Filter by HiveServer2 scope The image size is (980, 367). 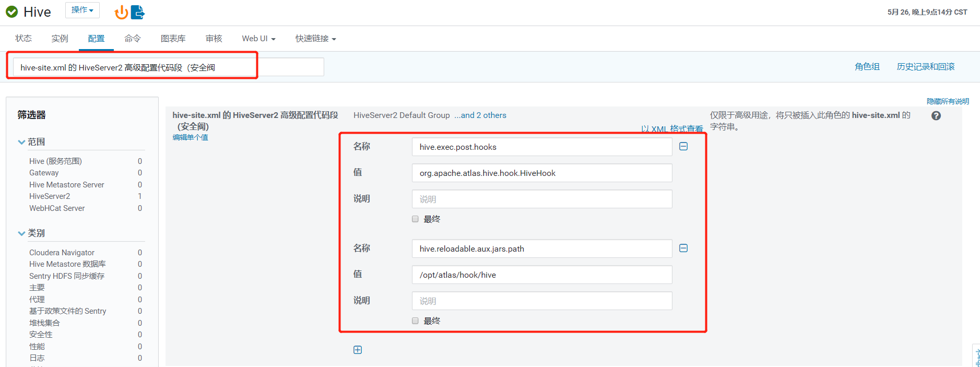(50, 196)
